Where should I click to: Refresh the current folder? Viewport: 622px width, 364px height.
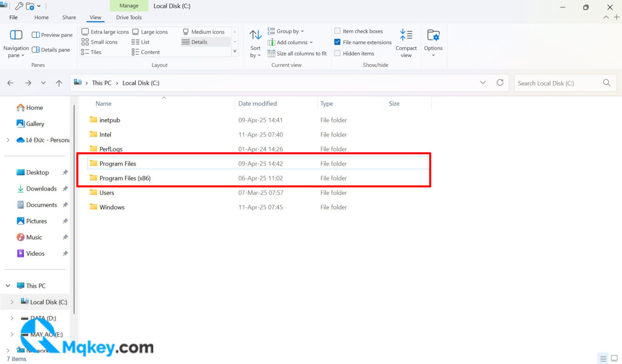point(500,82)
